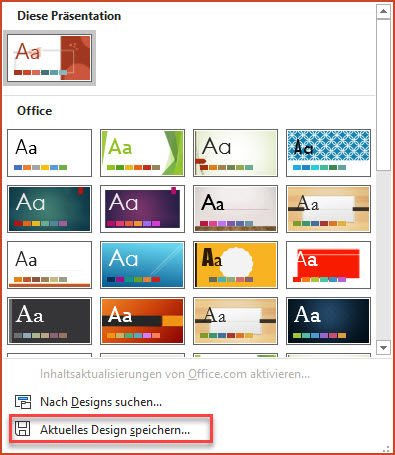The width and height of the screenshot is (395, 455).
Task: Select the current presentation theme thumbnail
Action: pos(49,58)
